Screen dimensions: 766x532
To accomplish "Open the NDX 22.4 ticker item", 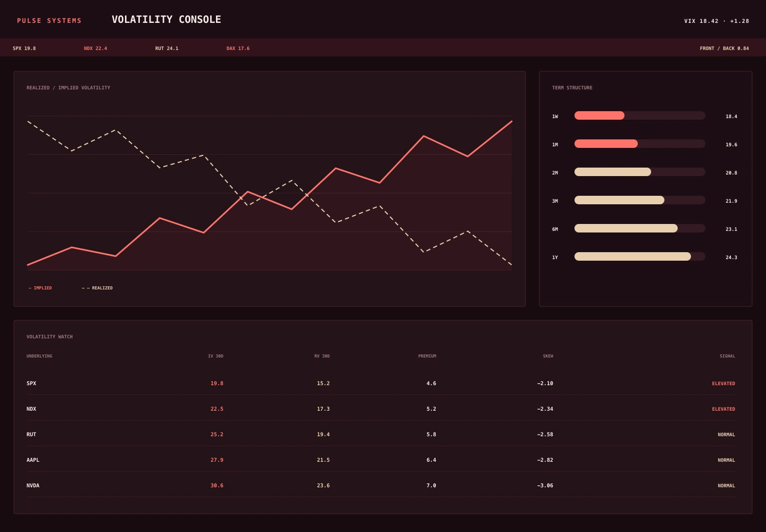I will coord(96,48).
